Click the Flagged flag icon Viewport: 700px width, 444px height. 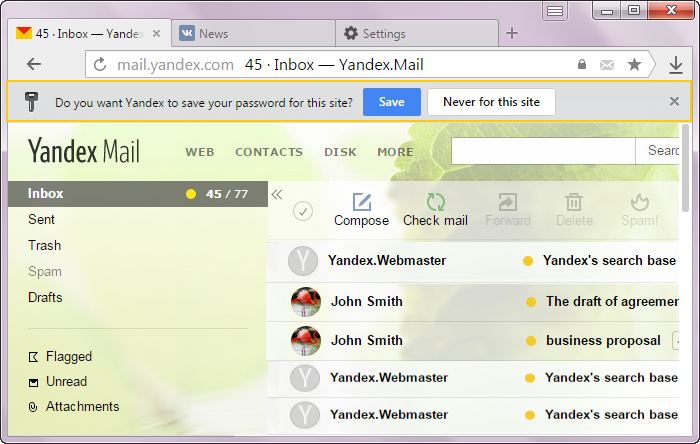point(33,357)
